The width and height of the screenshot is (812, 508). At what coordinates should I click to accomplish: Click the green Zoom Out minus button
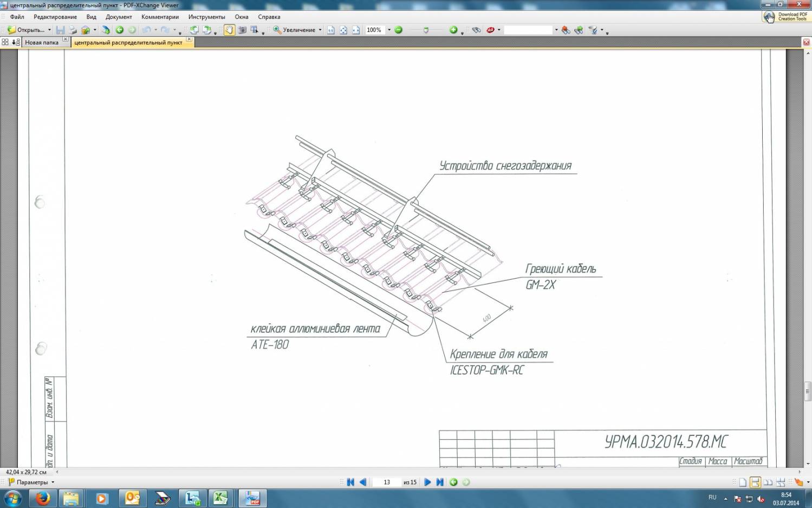(399, 30)
